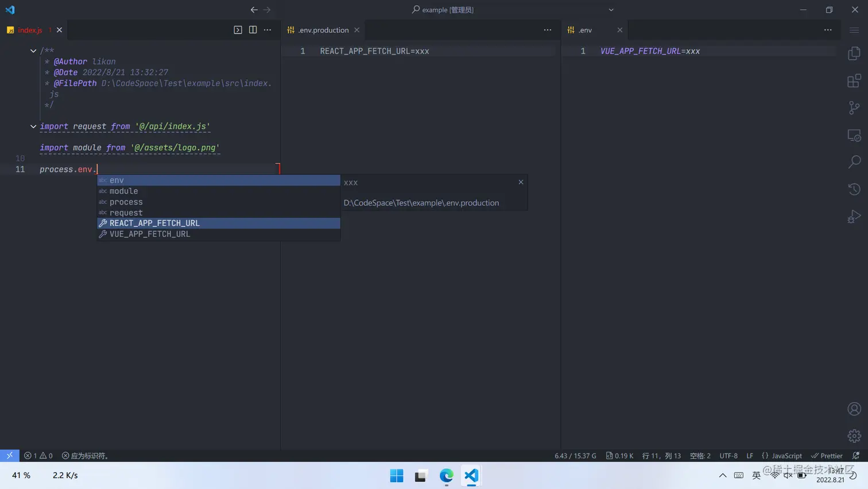Show hidden system tray icons
Viewport: 868px width, 489px height.
723,475
